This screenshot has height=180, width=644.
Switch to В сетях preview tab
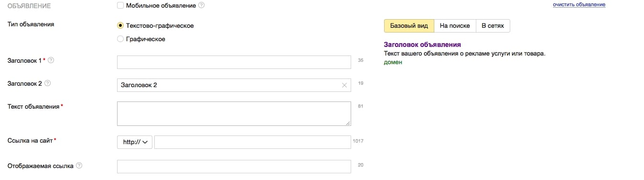[x=493, y=26]
